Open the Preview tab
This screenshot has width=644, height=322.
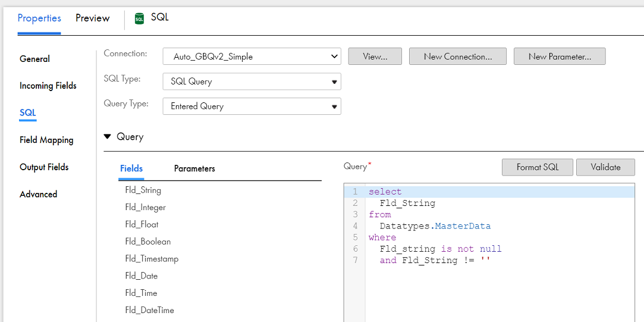(x=92, y=18)
